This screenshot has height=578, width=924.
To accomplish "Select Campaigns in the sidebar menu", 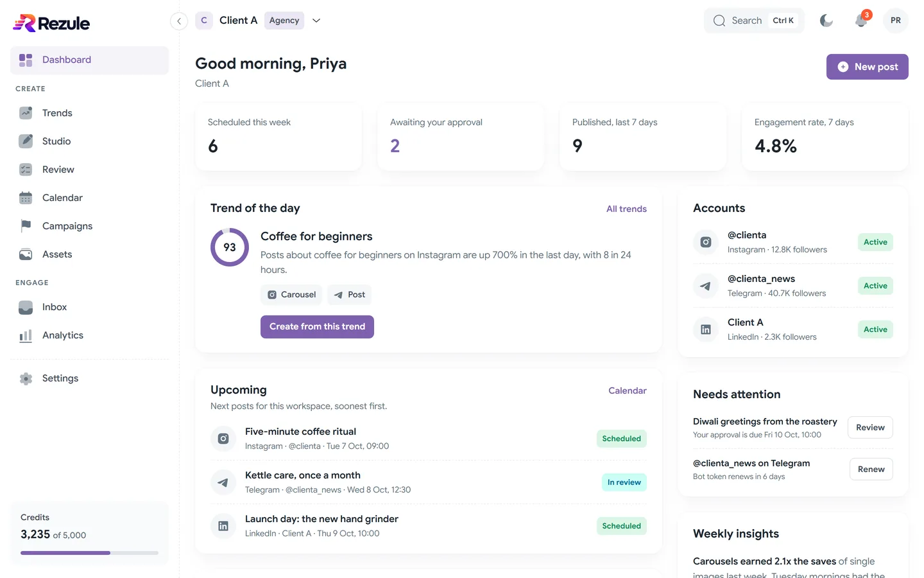I will (90, 226).
